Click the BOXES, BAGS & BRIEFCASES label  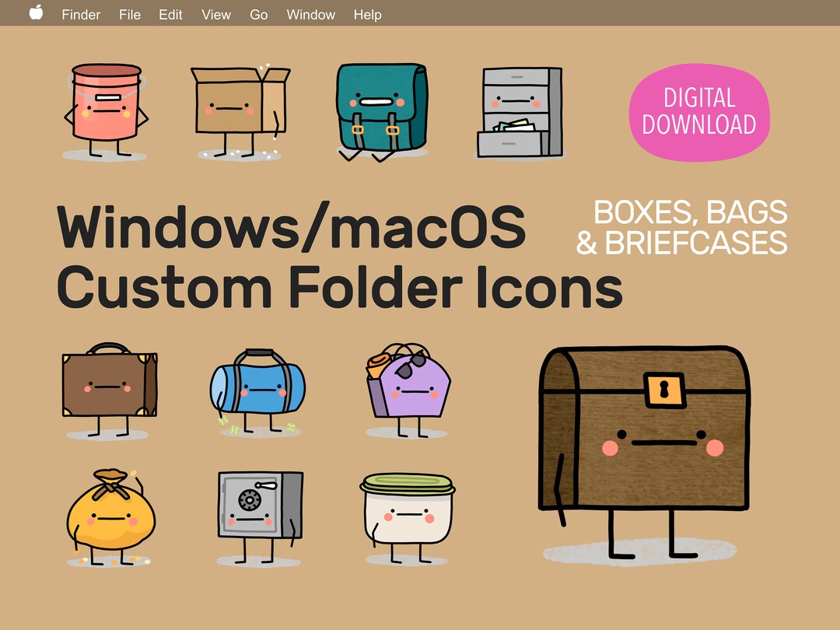(690, 227)
